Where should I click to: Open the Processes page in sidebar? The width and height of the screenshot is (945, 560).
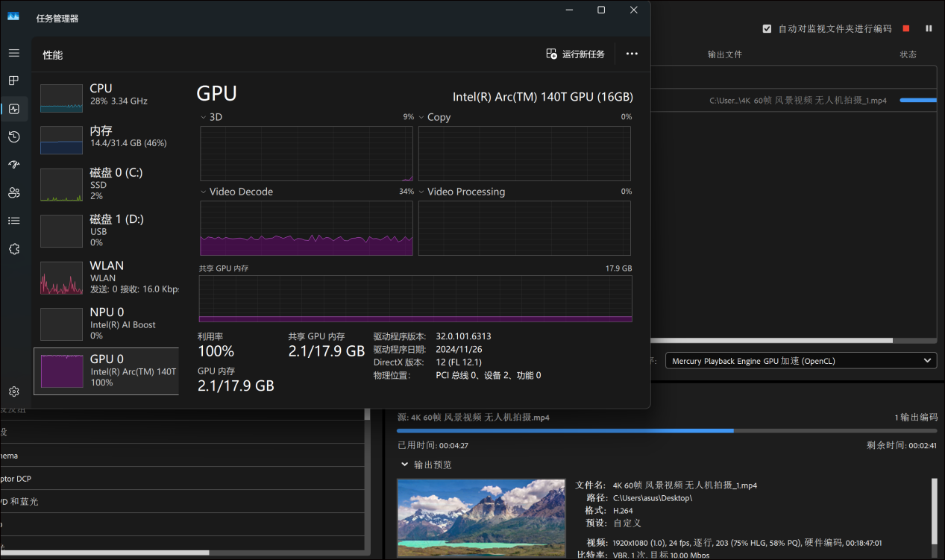13,81
